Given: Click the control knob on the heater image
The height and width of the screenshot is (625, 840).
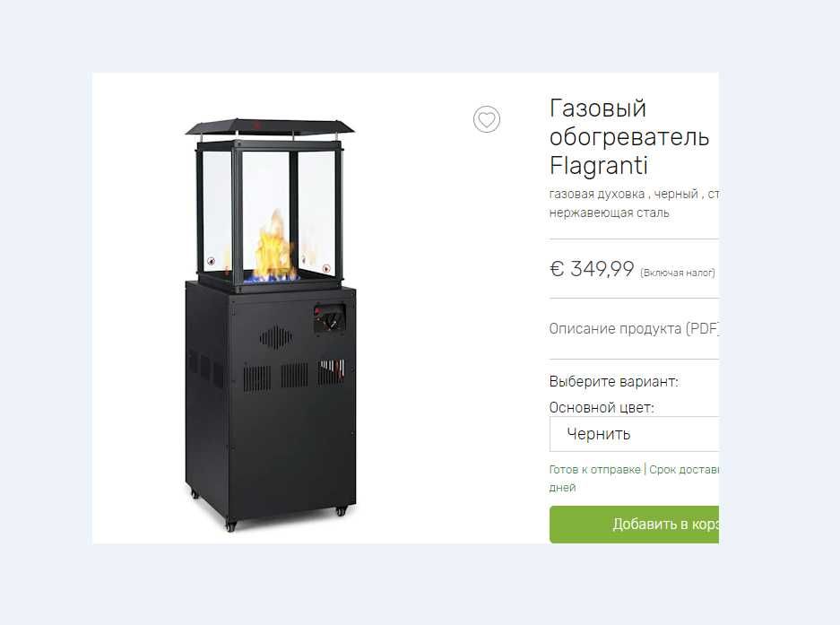Looking at the screenshot, I should (330, 320).
